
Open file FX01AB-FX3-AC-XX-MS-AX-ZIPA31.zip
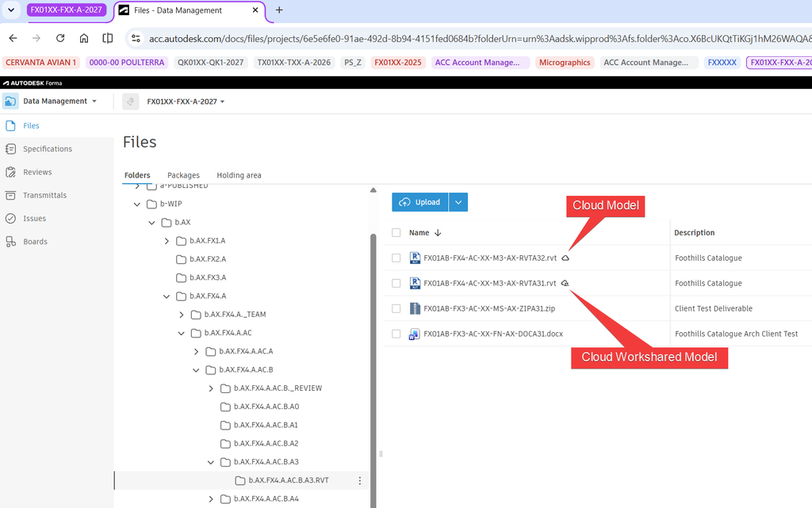coord(488,309)
